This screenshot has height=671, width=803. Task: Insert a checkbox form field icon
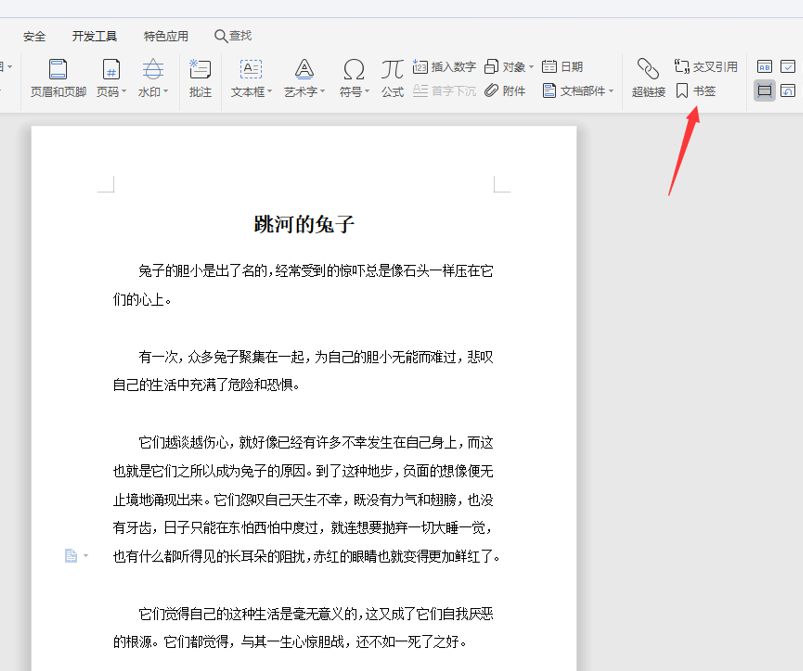coord(788,67)
